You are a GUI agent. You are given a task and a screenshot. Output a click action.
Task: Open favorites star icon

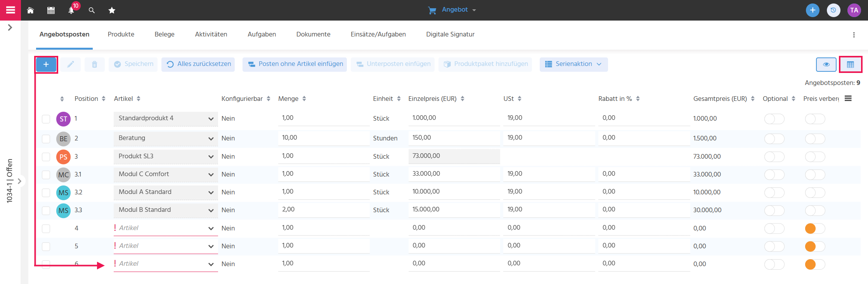112,10
